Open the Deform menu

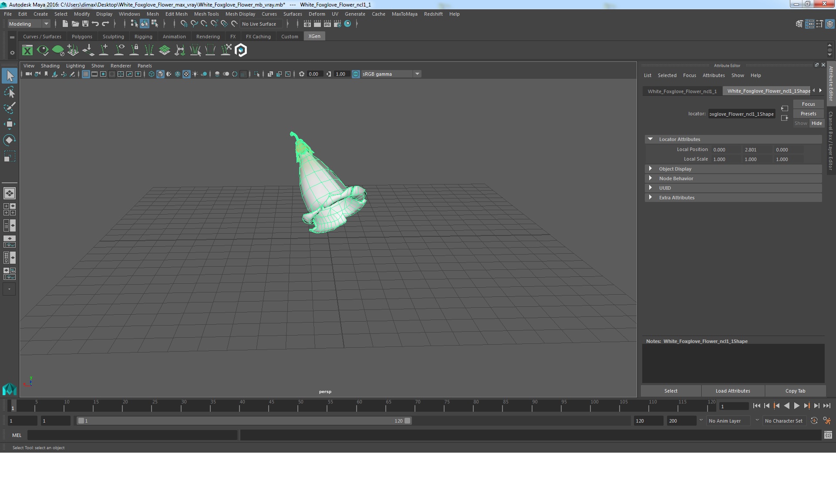click(x=317, y=14)
